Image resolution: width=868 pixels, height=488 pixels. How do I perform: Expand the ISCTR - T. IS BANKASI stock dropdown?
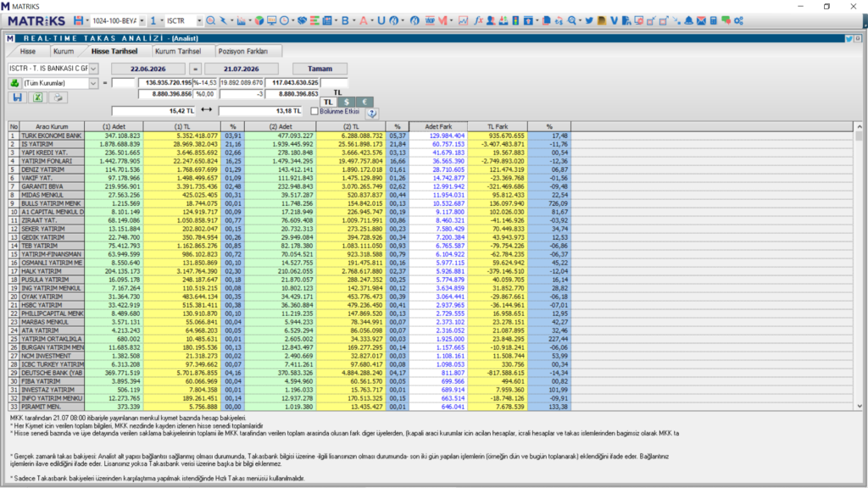click(93, 69)
